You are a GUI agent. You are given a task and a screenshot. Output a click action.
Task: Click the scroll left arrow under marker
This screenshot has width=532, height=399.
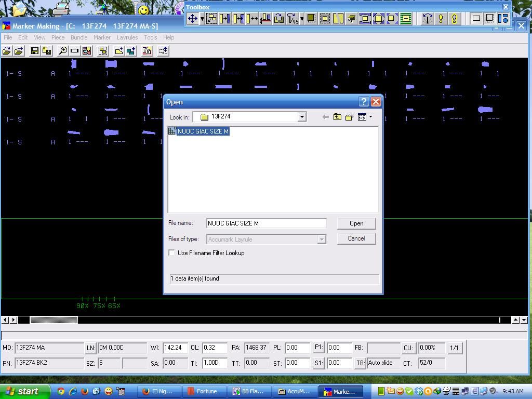(5, 320)
